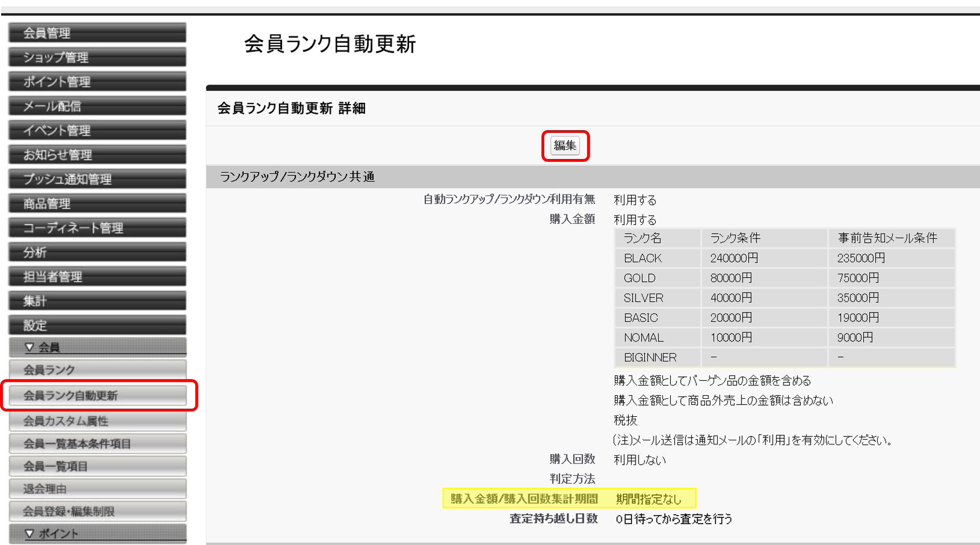The height and width of the screenshot is (545, 980).
Task: Open the 分析 menu
Action: [97, 251]
